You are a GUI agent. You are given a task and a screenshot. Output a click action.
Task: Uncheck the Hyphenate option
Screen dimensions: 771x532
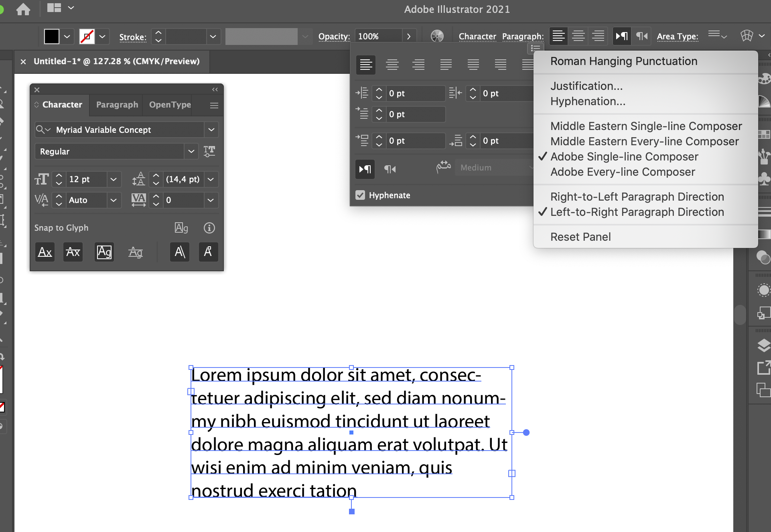360,195
